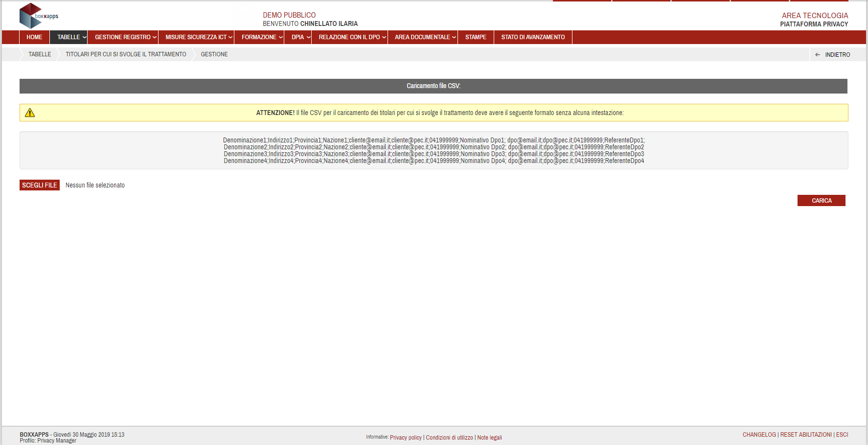868x445 pixels.
Task: Open the STAMPE menu item
Action: tap(476, 37)
